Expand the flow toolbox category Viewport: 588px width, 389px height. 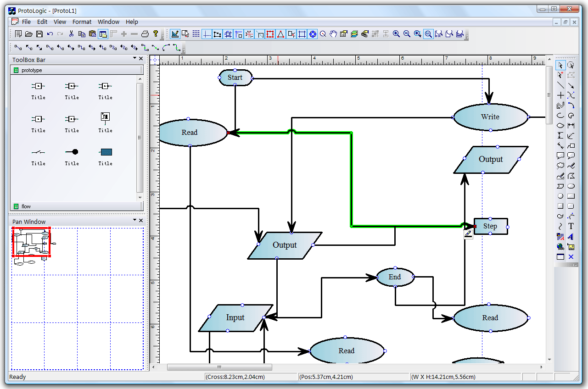[26, 206]
